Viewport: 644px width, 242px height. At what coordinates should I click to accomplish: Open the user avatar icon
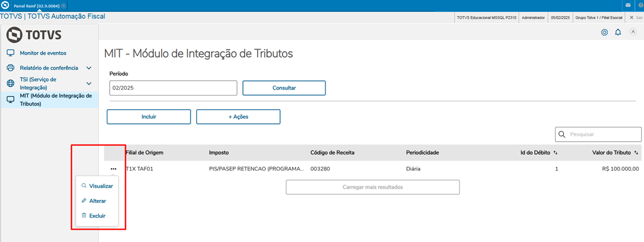click(633, 32)
